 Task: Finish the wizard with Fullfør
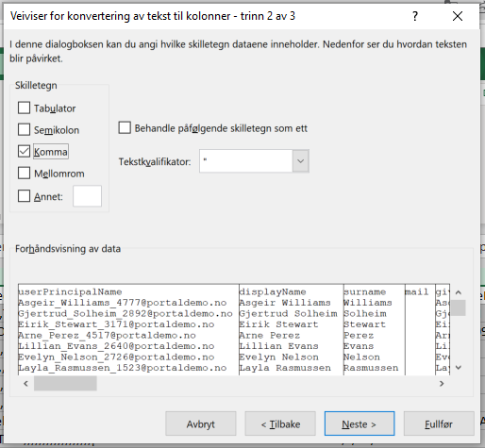439,423
